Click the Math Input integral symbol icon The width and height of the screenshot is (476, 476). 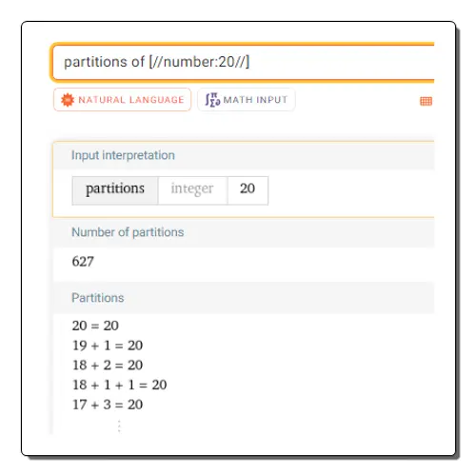212,100
